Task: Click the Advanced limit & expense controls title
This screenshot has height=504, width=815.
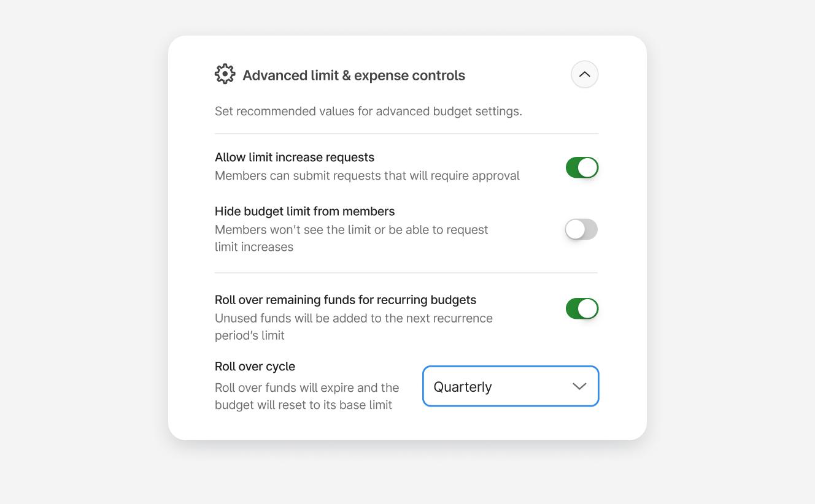Action: pyautogui.click(x=353, y=75)
